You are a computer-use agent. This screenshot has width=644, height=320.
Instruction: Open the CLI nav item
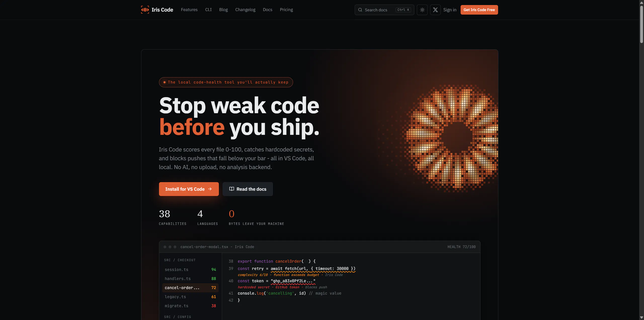coord(208,10)
